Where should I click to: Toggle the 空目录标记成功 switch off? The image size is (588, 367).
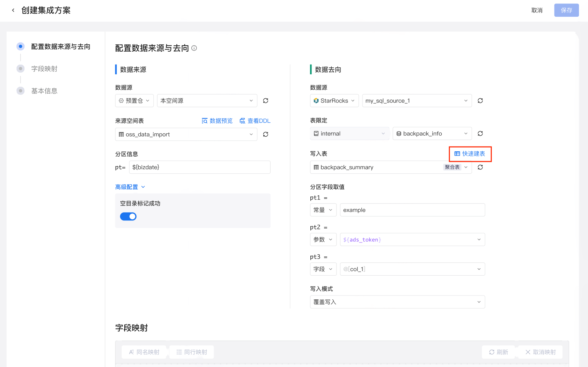128,217
